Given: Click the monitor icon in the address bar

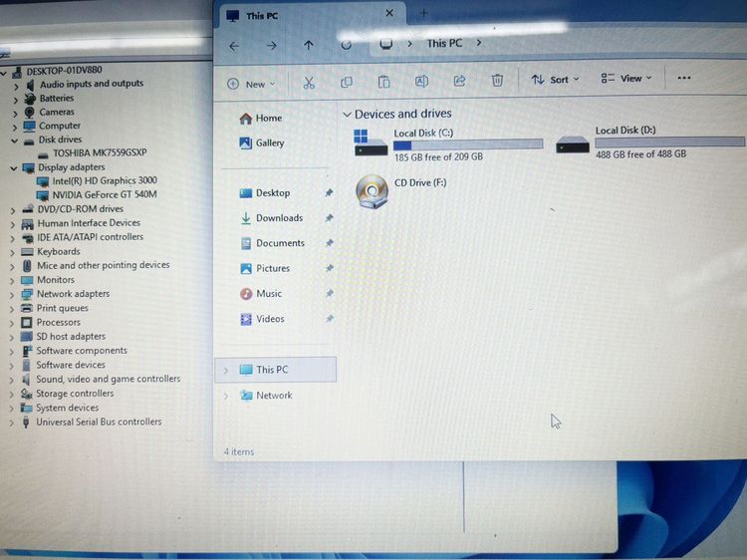Looking at the screenshot, I should [385, 44].
